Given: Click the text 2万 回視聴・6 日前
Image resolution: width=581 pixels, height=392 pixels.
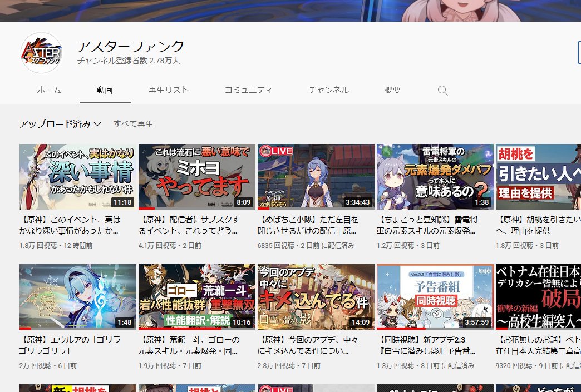Looking at the screenshot, I should [x=48, y=365].
